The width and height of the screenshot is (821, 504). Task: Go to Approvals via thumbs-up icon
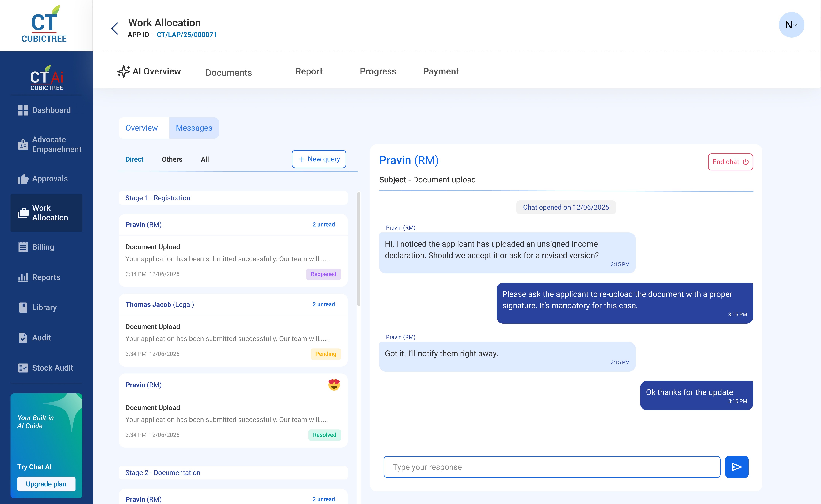click(x=23, y=179)
